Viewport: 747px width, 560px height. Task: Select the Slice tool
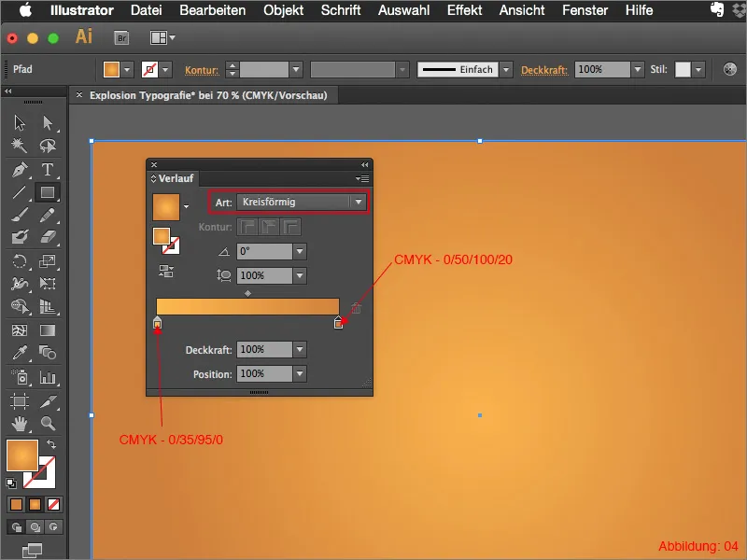point(48,401)
